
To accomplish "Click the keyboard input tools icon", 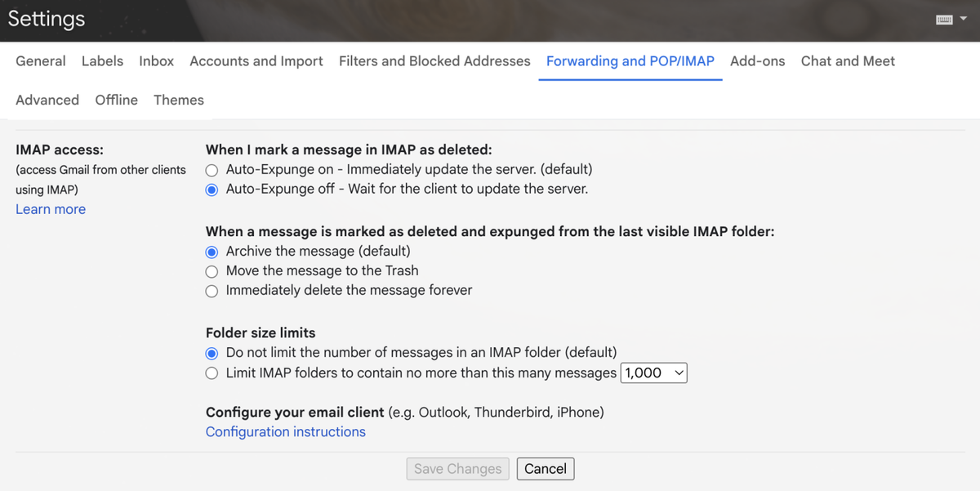I will 944,20.
